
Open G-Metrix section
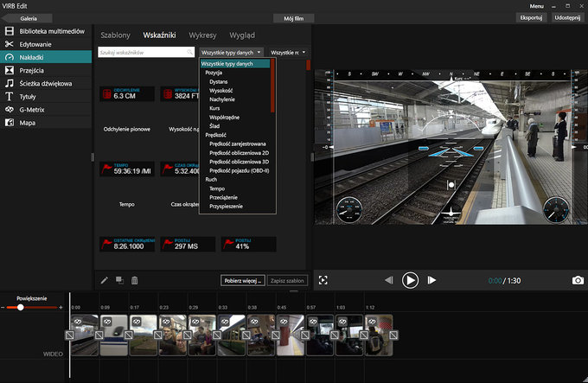[46, 110]
